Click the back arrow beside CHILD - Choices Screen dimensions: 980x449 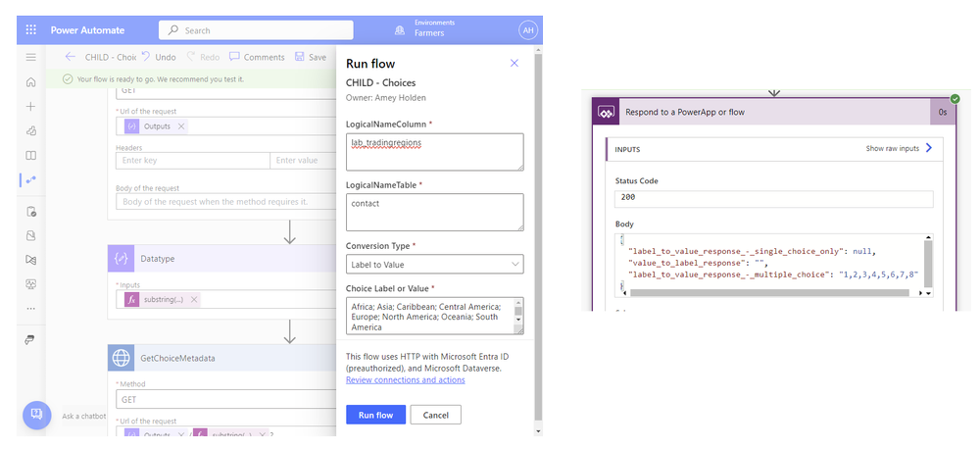tap(70, 57)
